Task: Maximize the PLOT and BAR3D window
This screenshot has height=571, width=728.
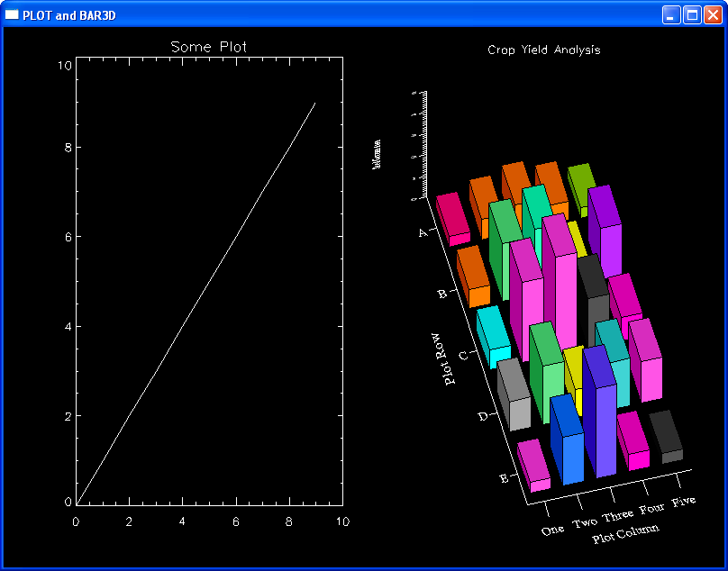Action: 693,15
